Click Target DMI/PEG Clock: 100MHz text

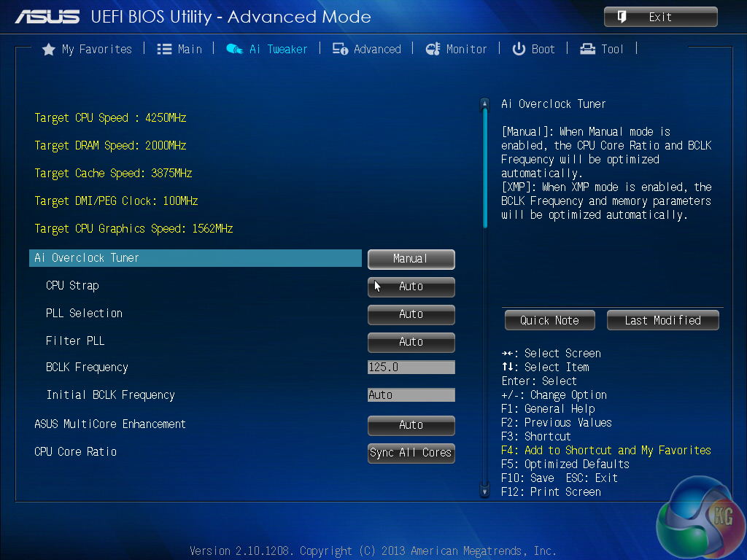tap(116, 201)
